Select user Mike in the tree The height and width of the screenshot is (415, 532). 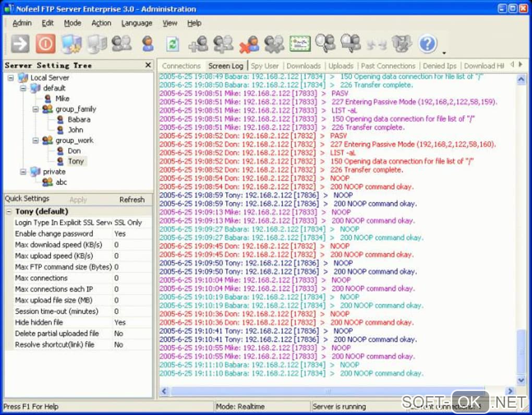pos(62,99)
